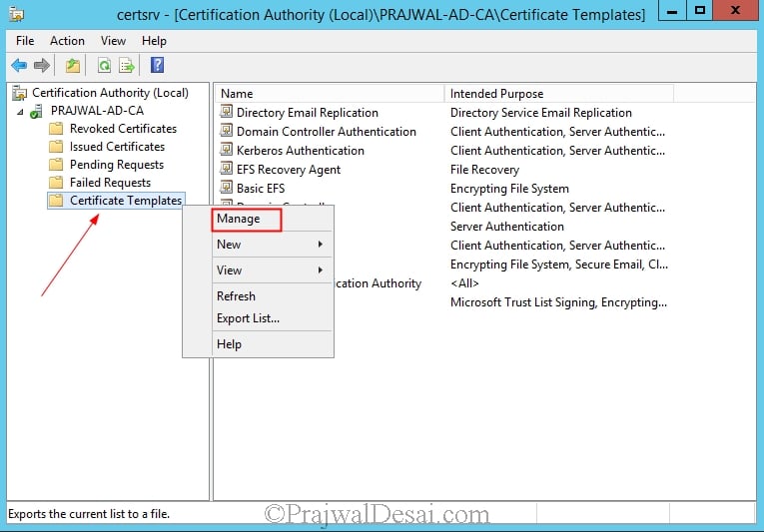Click the Kerberos Authentication template icon
The height and width of the screenshot is (532, 764).
click(226, 150)
